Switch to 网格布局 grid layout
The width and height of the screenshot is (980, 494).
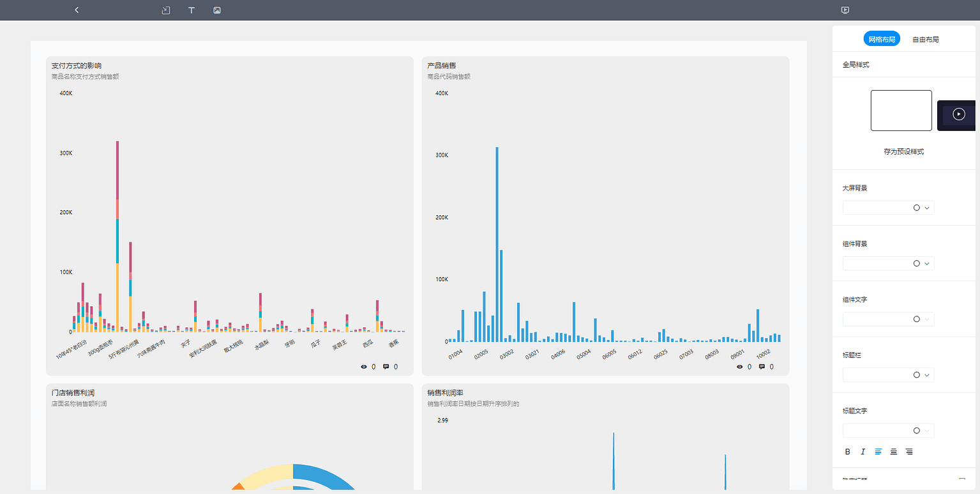click(882, 39)
